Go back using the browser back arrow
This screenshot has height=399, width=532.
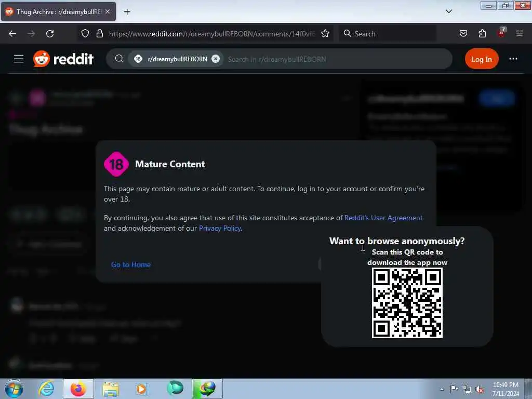click(12, 34)
